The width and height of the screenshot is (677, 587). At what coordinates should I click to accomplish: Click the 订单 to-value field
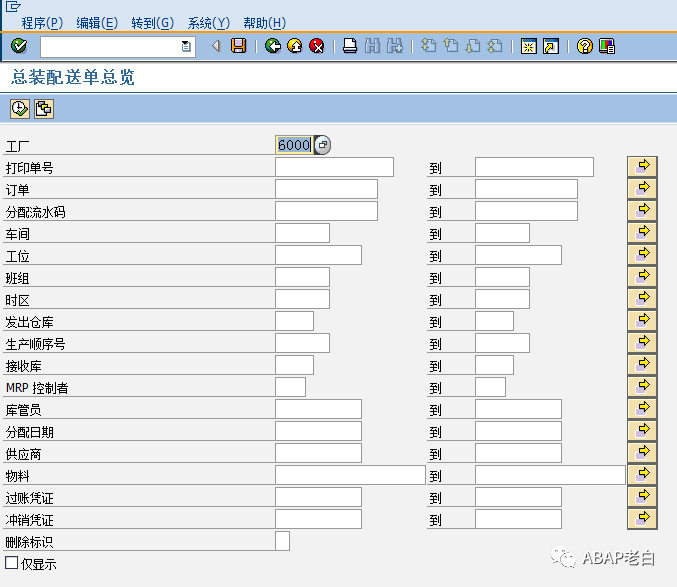pos(526,189)
